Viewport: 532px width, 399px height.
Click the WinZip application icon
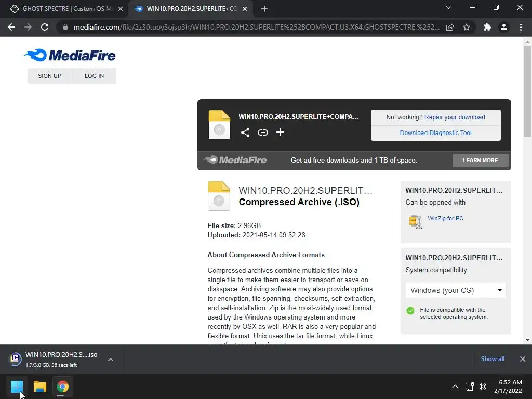click(x=415, y=221)
